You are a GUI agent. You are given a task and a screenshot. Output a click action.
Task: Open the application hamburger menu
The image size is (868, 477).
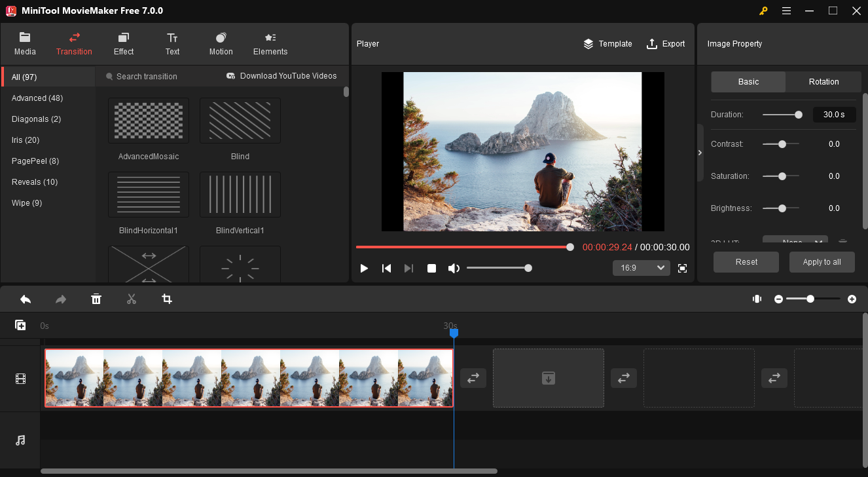tap(786, 10)
